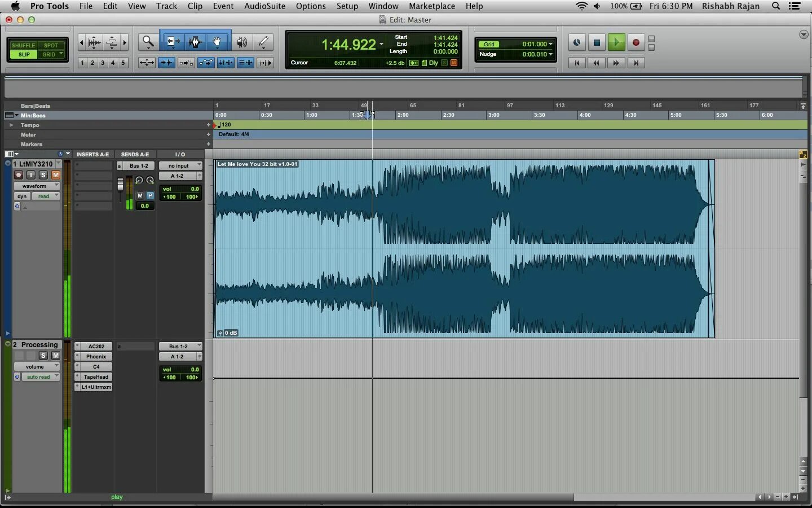The height and width of the screenshot is (508, 812).
Task: Select the Pencil tool
Action: coord(263,42)
